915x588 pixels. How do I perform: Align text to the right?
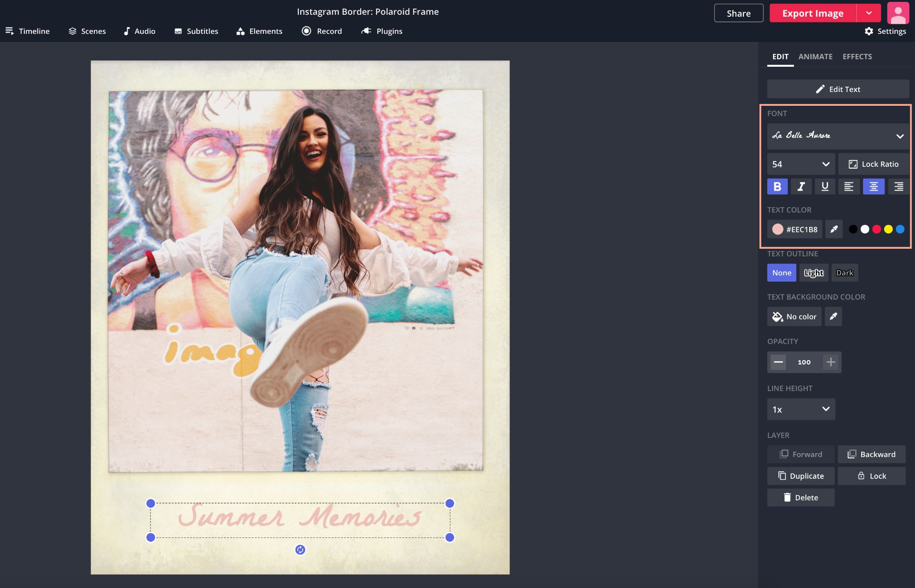[898, 187]
